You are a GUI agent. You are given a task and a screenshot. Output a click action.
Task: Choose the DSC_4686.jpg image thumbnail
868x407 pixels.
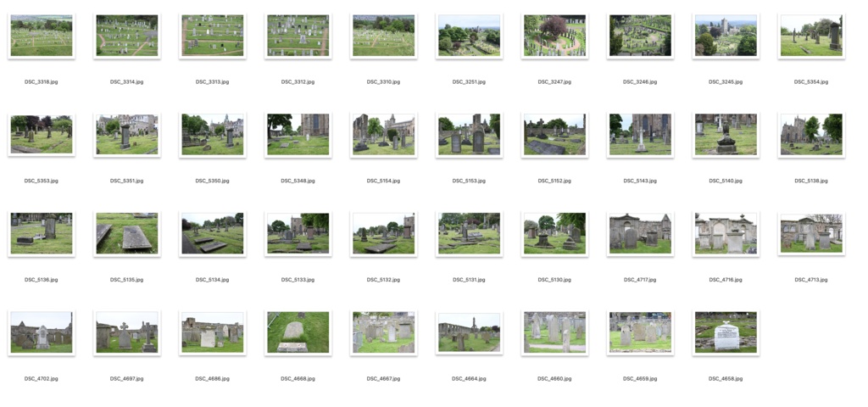click(x=213, y=332)
